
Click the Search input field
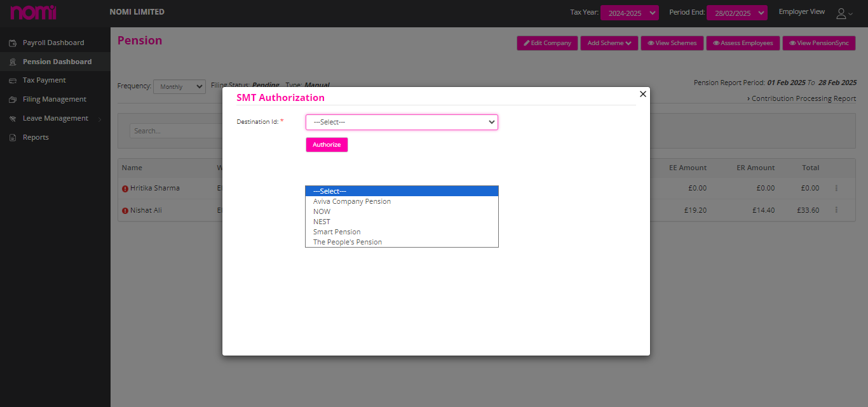tap(176, 131)
